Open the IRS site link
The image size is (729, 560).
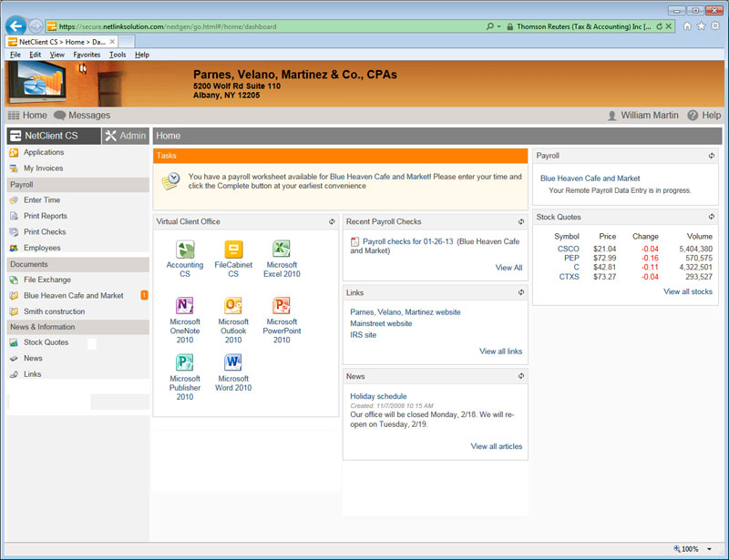(363, 335)
